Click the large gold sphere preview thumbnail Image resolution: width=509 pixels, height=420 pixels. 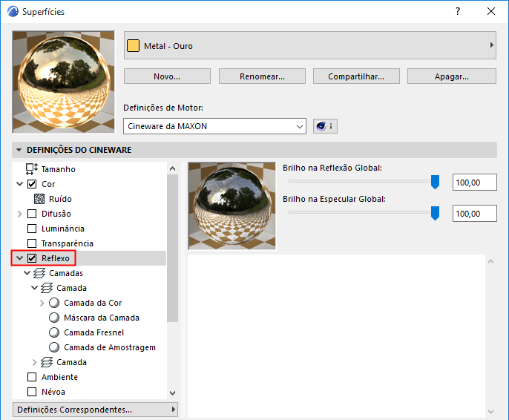(63, 82)
